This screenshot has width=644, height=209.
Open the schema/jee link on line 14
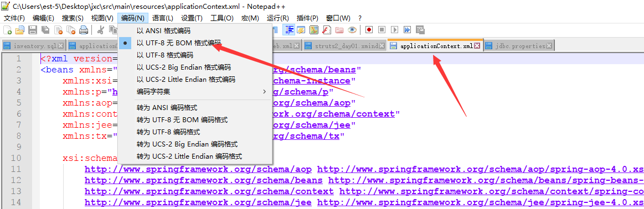click(x=198, y=202)
